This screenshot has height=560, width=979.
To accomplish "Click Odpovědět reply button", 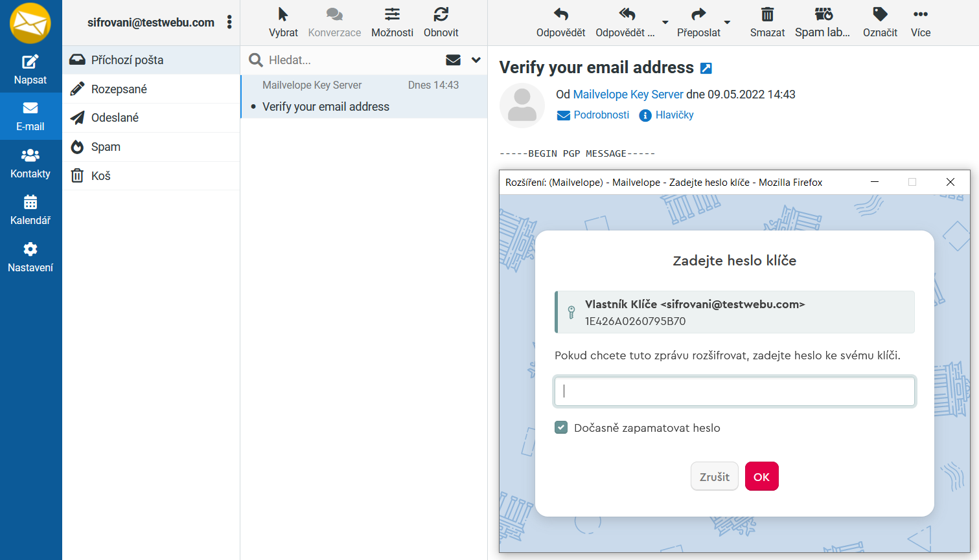I will 561,23.
